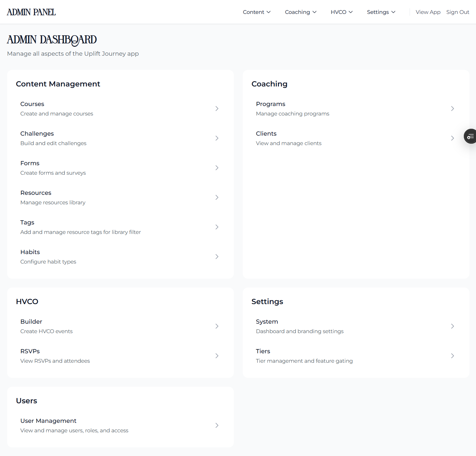Click chevron arrow on Tiers row
Image resolution: width=476 pixels, height=456 pixels.
[453, 356]
